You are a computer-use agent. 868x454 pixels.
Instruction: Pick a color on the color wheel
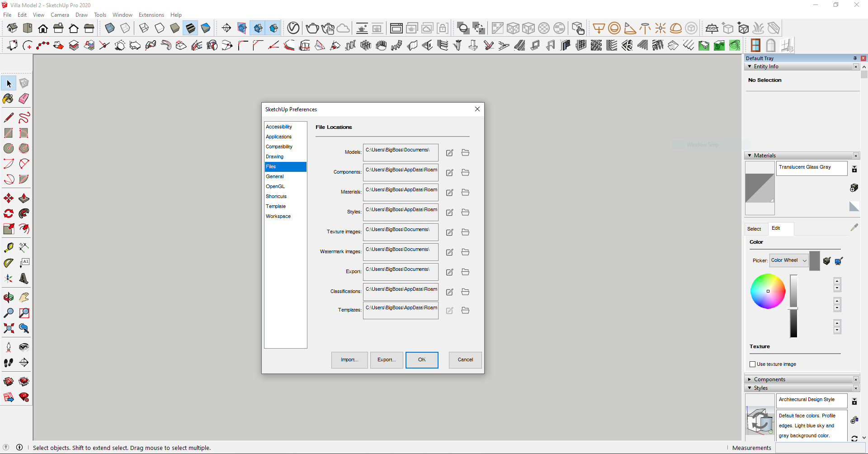coord(768,291)
